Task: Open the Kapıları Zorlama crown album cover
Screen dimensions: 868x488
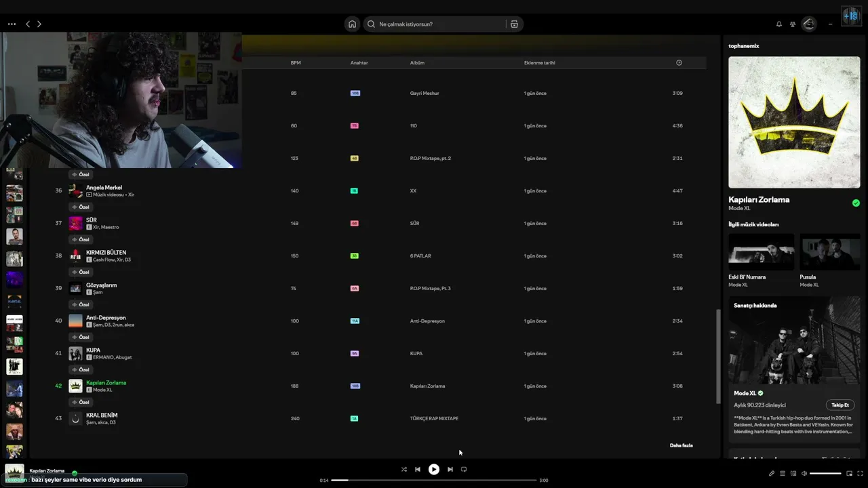Action: click(794, 122)
